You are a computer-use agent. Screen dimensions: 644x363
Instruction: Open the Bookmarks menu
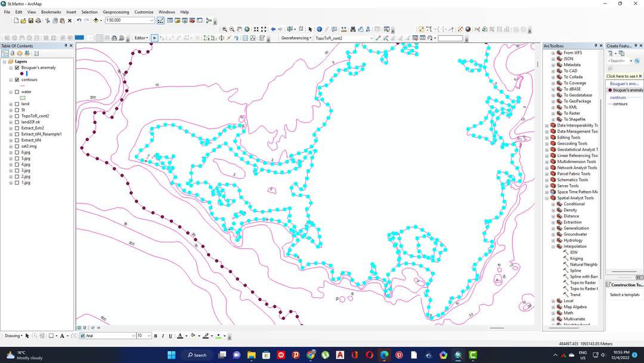[x=51, y=12]
